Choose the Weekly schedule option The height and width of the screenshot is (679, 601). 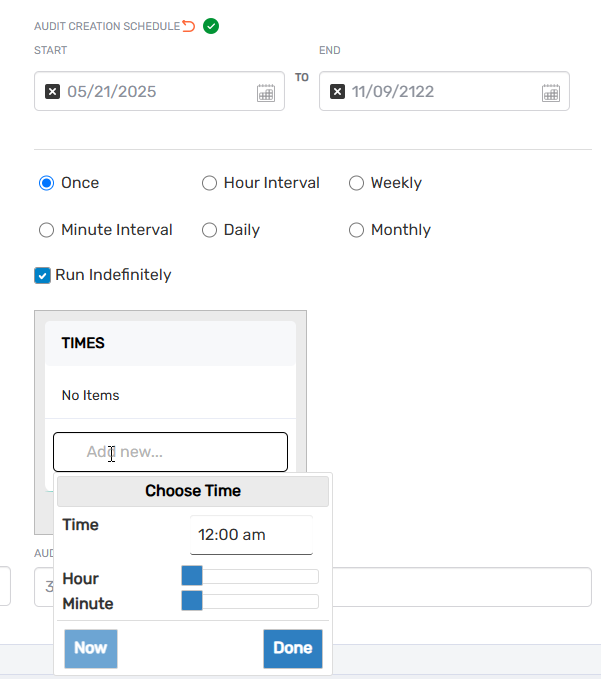tap(356, 183)
